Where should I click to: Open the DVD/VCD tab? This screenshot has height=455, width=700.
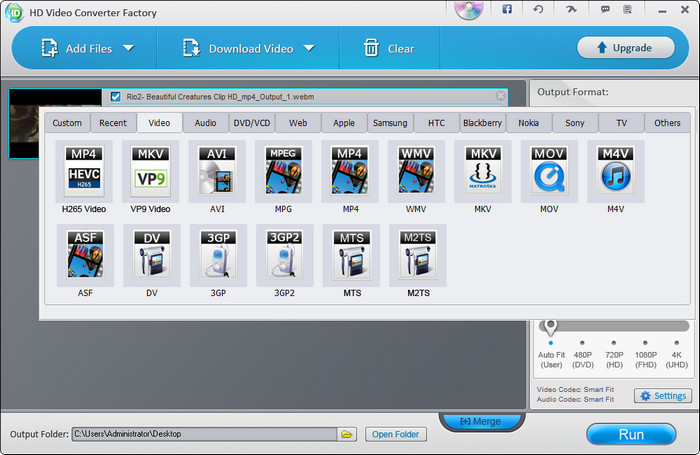point(252,123)
